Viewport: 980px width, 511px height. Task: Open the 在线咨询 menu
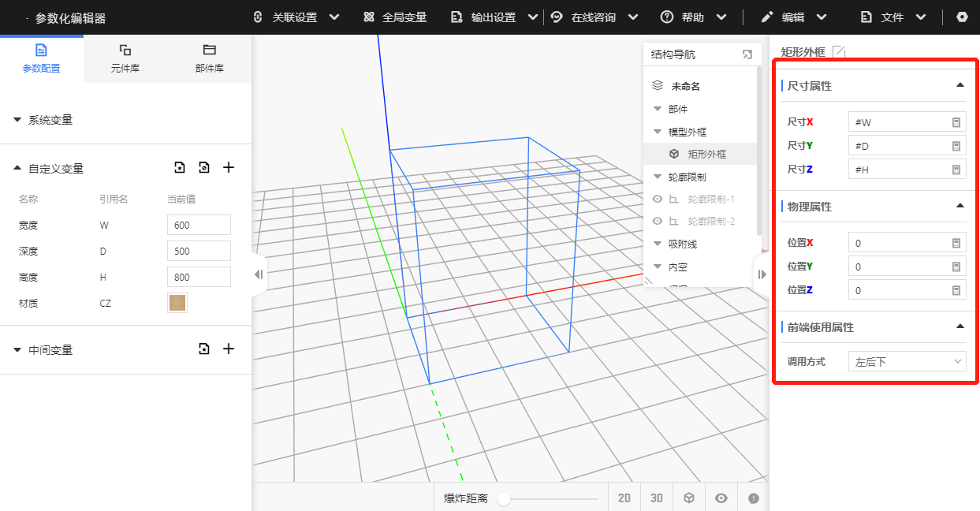click(594, 17)
